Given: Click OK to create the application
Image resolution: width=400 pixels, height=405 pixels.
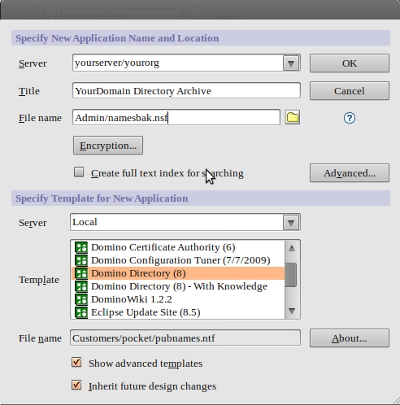Looking at the screenshot, I should pyautogui.click(x=350, y=63).
